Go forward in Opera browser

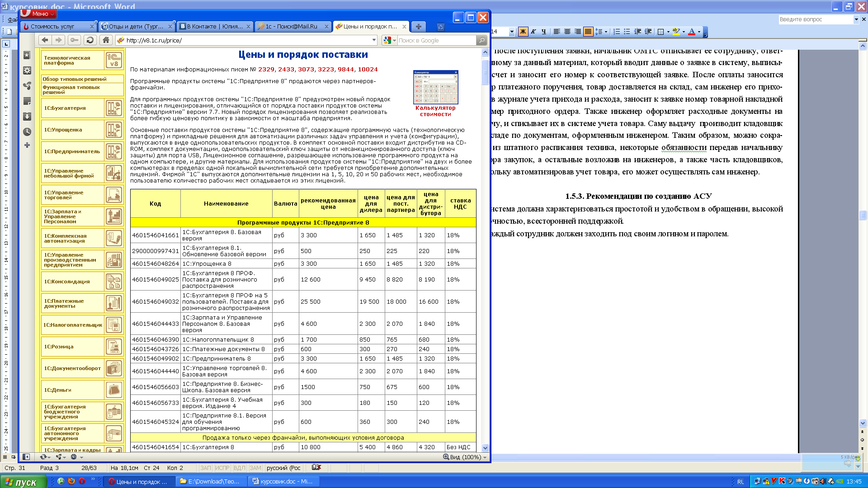coord(58,40)
